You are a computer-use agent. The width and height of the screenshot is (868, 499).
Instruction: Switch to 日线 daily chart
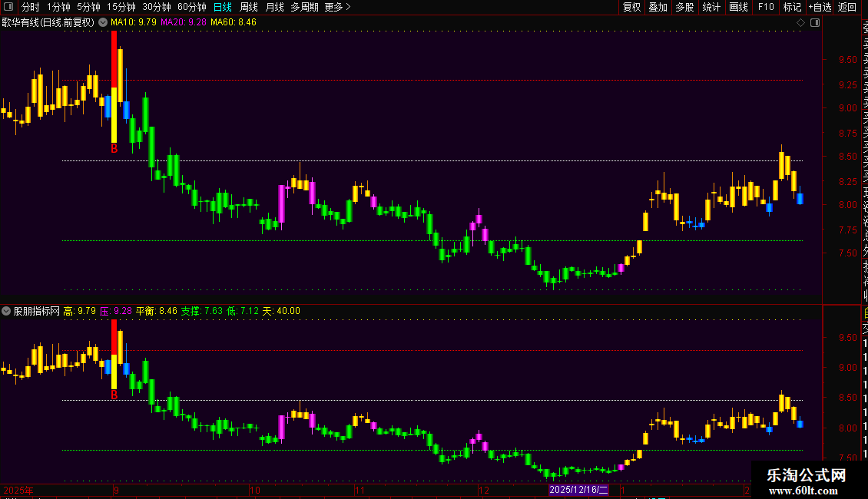[223, 7]
